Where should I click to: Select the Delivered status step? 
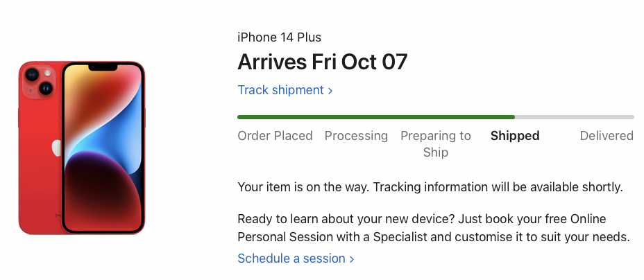pos(607,136)
